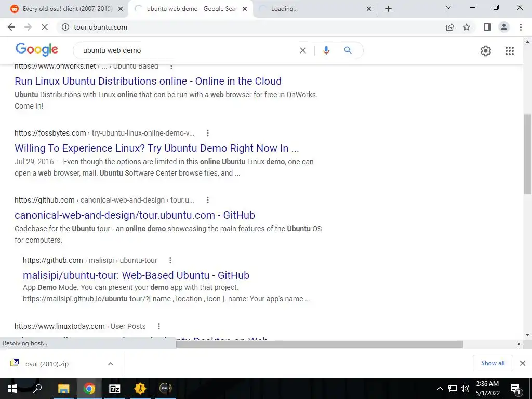This screenshot has height=399, width=532.
Task: Open the notification center
Action: tap(515, 389)
